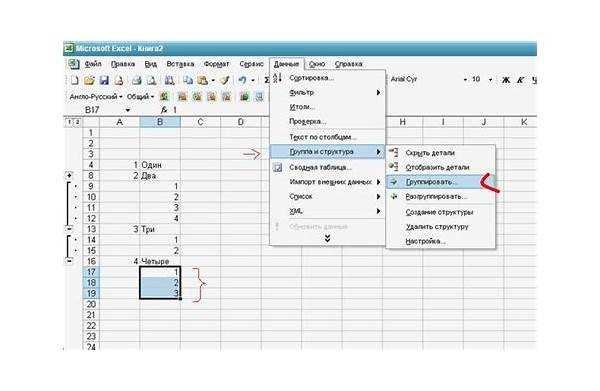Click outline level 1 button

[x=69, y=122]
